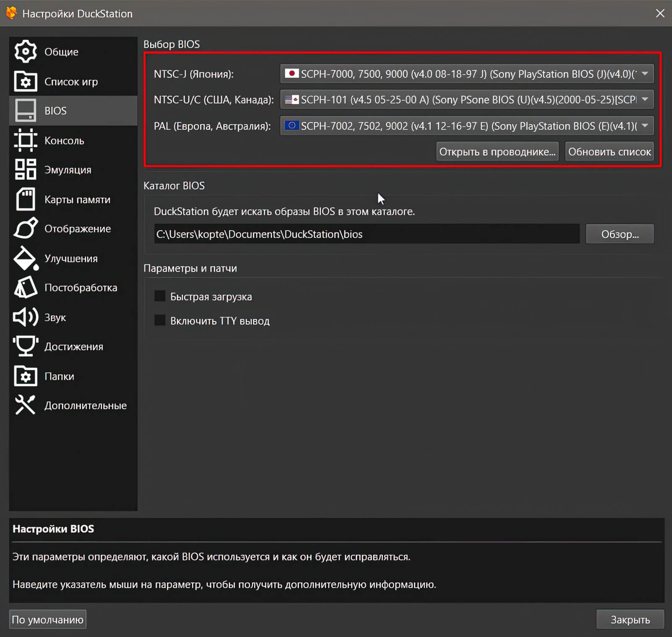The width and height of the screenshot is (672, 637).
Task: Click the Достижения trophy icon
Action: 26,346
